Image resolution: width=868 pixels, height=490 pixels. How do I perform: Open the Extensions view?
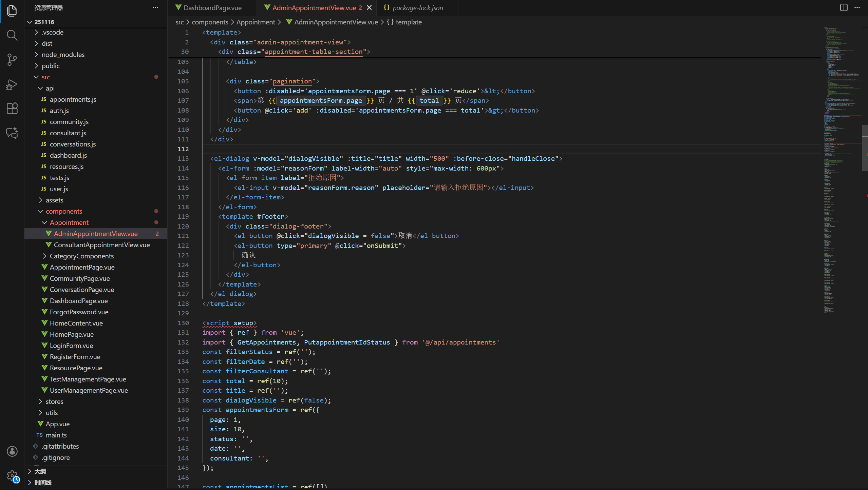tap(12, 109)
